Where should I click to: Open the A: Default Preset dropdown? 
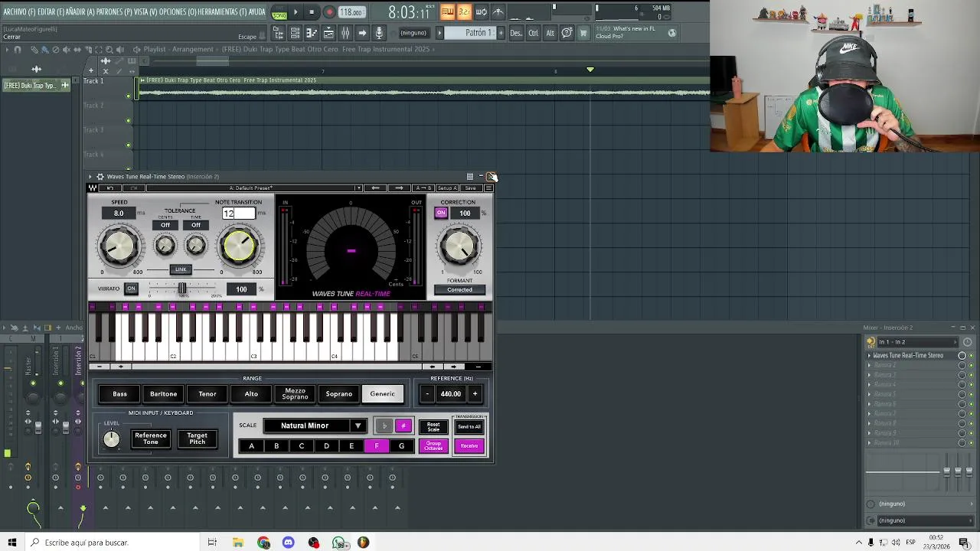pos(254,188)
